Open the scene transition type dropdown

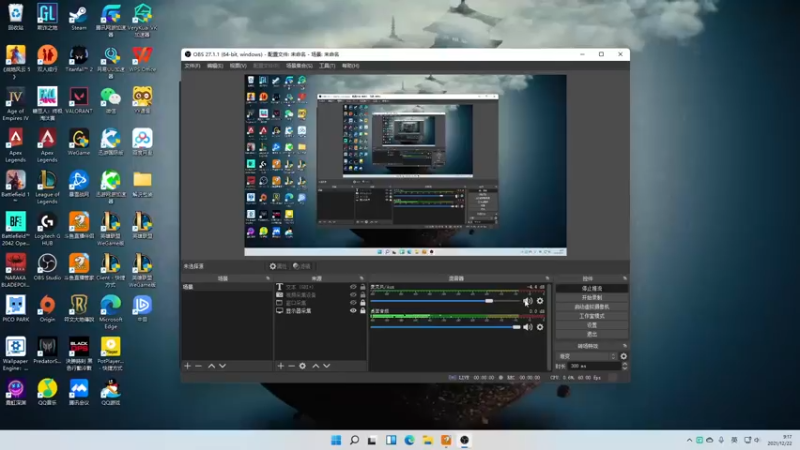click(x=587, y=356)
